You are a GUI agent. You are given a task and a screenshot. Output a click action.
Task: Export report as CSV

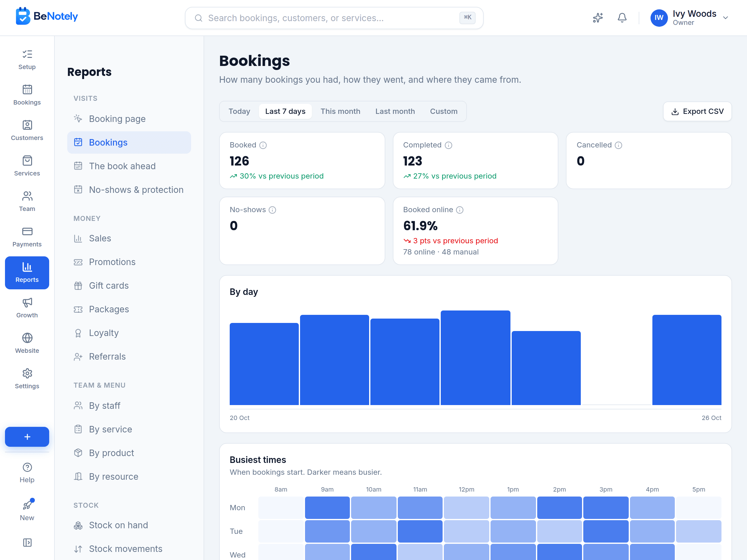pyautogui.click(x=697, y=111)
